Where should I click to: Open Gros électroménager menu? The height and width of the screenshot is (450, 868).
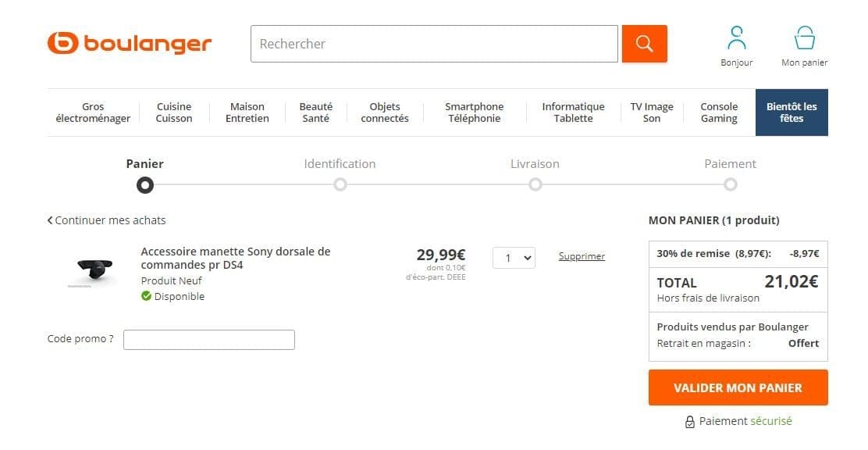coord(93,112)
